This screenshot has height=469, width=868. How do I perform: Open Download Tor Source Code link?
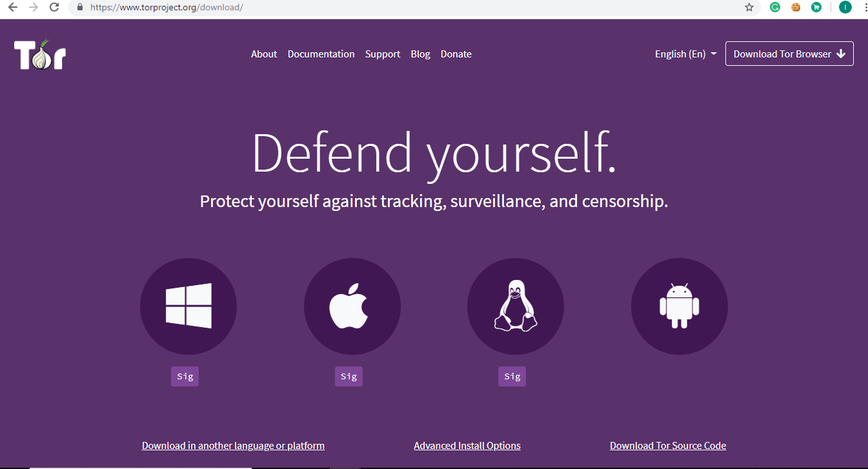click(668, 446)
